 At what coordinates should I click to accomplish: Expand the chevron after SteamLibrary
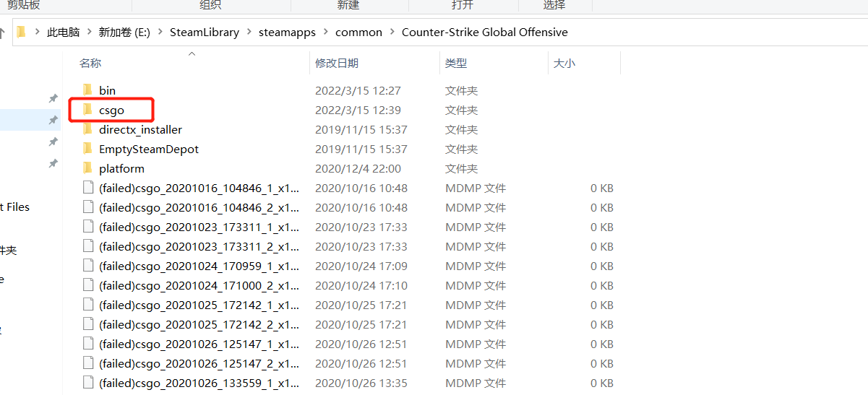[249, 32]
